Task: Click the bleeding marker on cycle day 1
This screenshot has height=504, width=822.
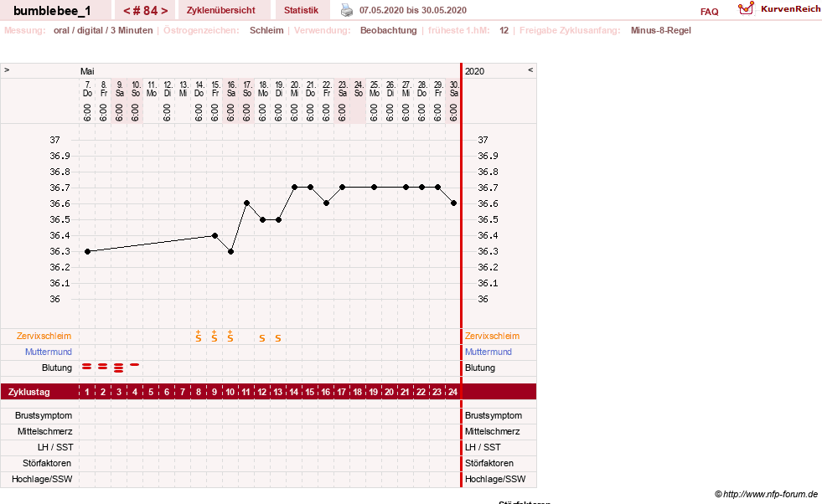Action: click(86, 366)
